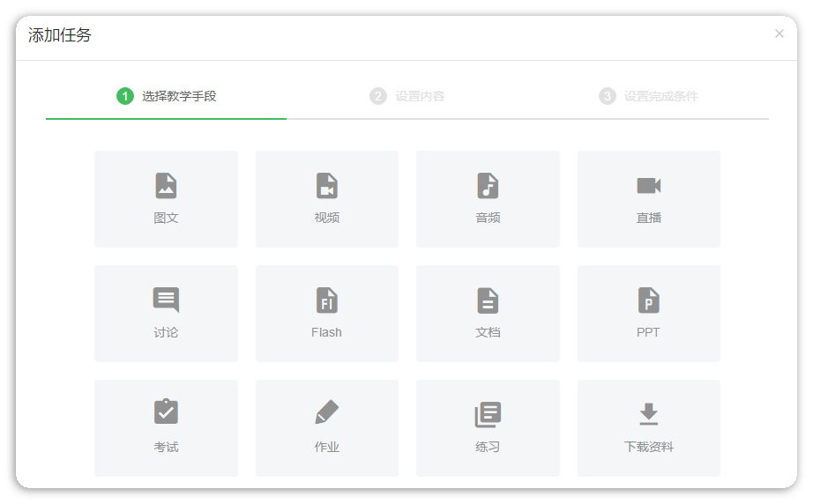The height and width of the screenshot is (504, 813).
Task: Choose the 作业 homework pencil icon
Action: pyautogui.click(x=327, y=412)
